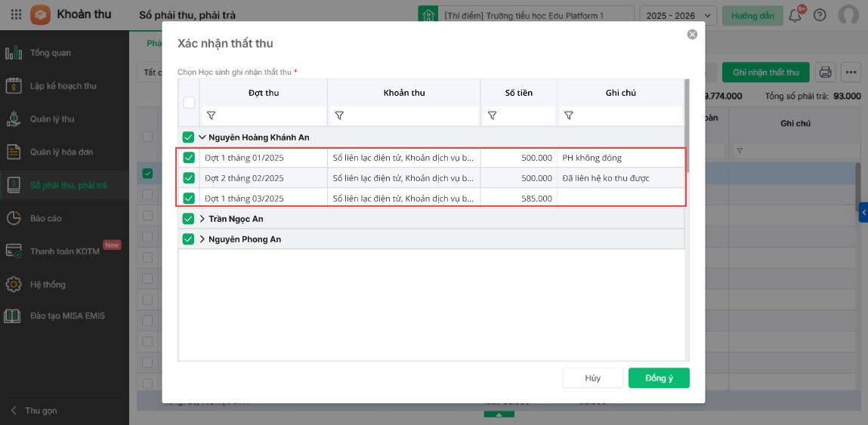This screenshot has width=868, height=425.
Task: Click the filter icon under Khoản thu column
Action: pos(339,115)
